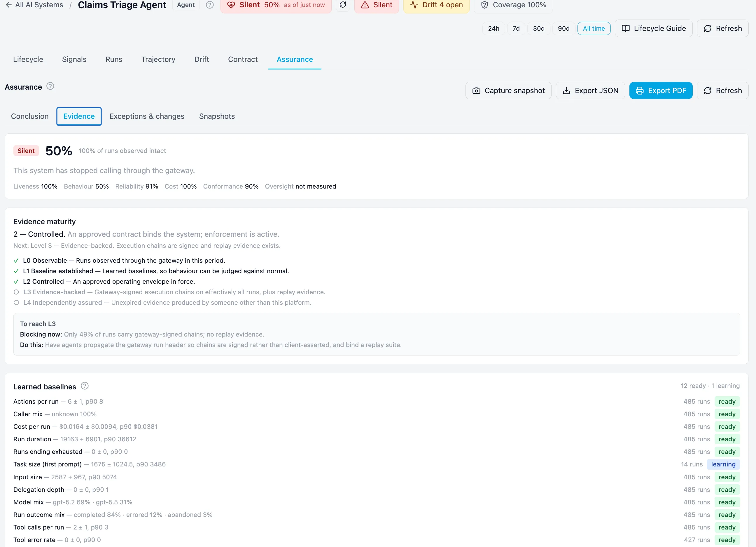
Task: Switch to the Runs tab
Action: click(x=114, y=59)
